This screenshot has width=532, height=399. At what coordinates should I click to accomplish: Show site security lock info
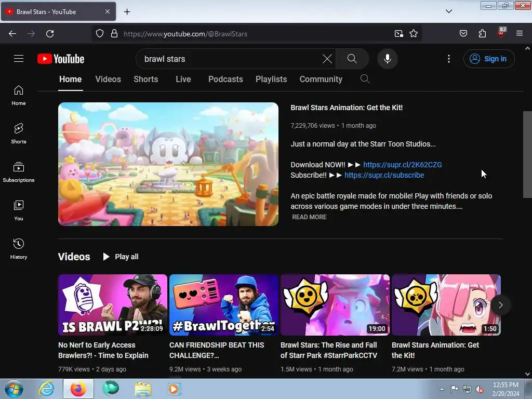(114, 34)
